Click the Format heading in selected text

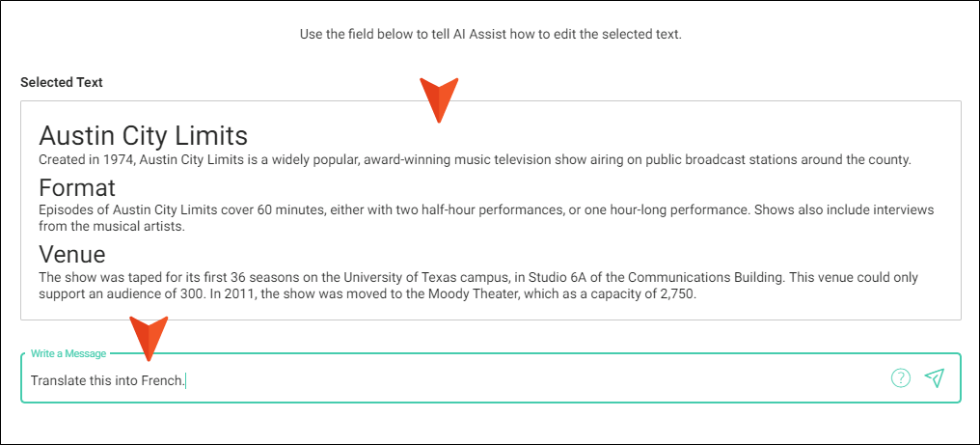click(x=77, y=187)
